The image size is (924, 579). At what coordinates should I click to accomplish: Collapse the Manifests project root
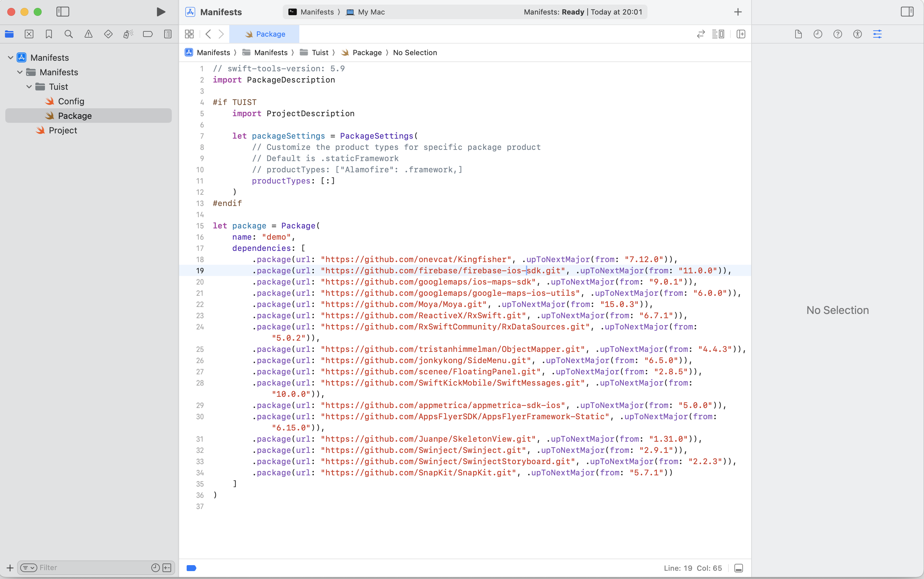pyautogui.click(x=10, y=57)
